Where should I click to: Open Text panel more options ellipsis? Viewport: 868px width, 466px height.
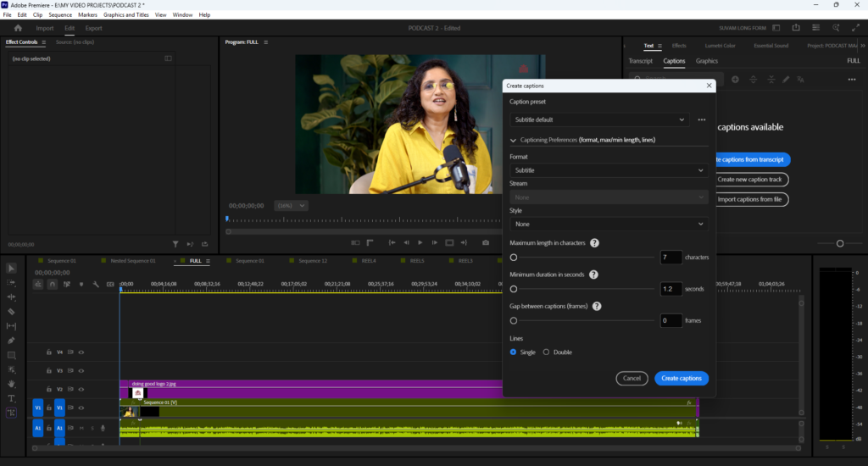pos(851,80)
